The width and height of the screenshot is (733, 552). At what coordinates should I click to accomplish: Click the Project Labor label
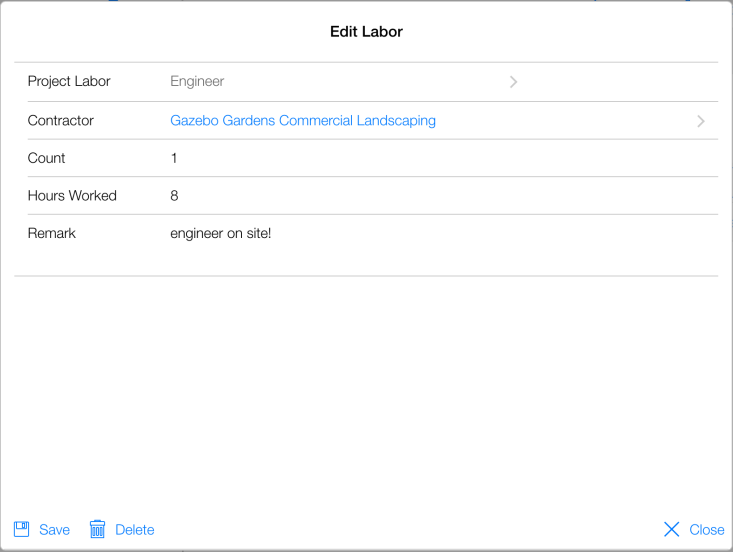[69, 82]
